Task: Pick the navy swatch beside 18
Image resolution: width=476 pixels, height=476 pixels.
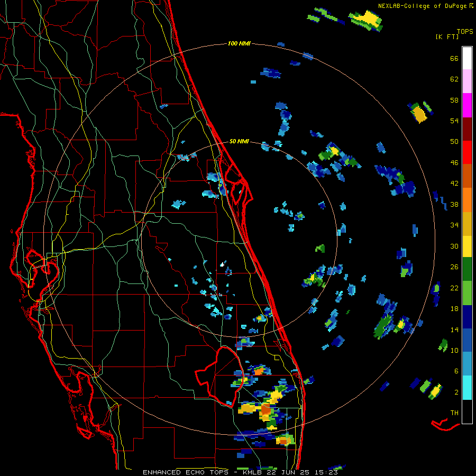Action: (x=467, y=317)
